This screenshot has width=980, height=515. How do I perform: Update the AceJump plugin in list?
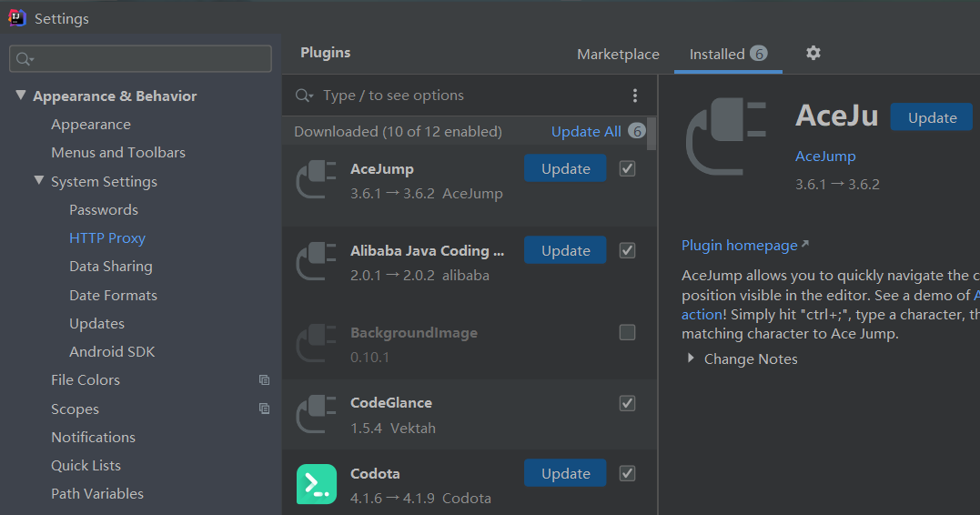565,168
